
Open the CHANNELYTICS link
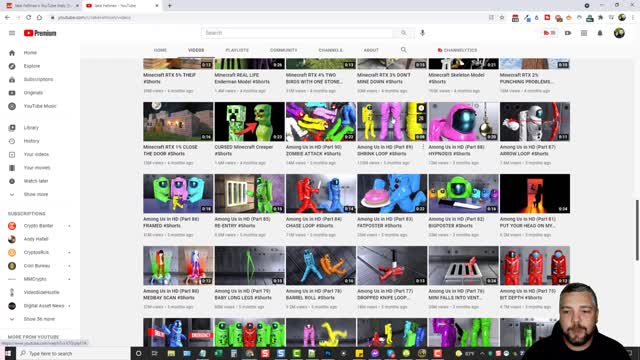(457, 50)
